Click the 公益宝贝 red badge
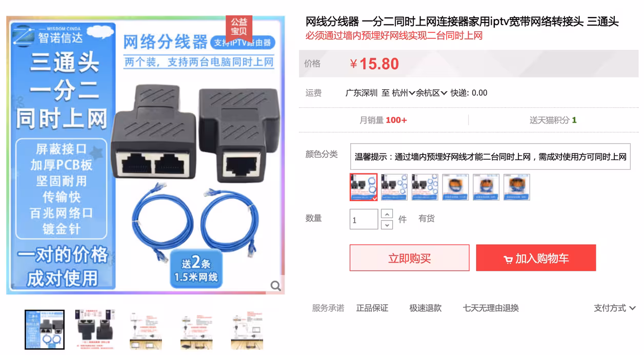Viewport: 644px width, 355px height. click(x=239, y=27)
